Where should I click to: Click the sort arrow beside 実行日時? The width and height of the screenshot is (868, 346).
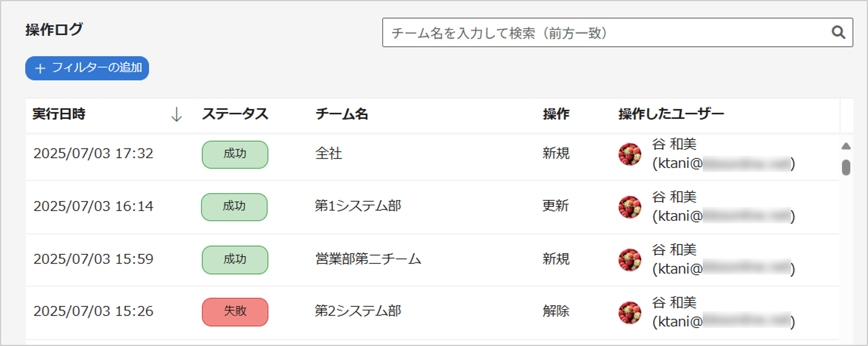pos(176,114)
